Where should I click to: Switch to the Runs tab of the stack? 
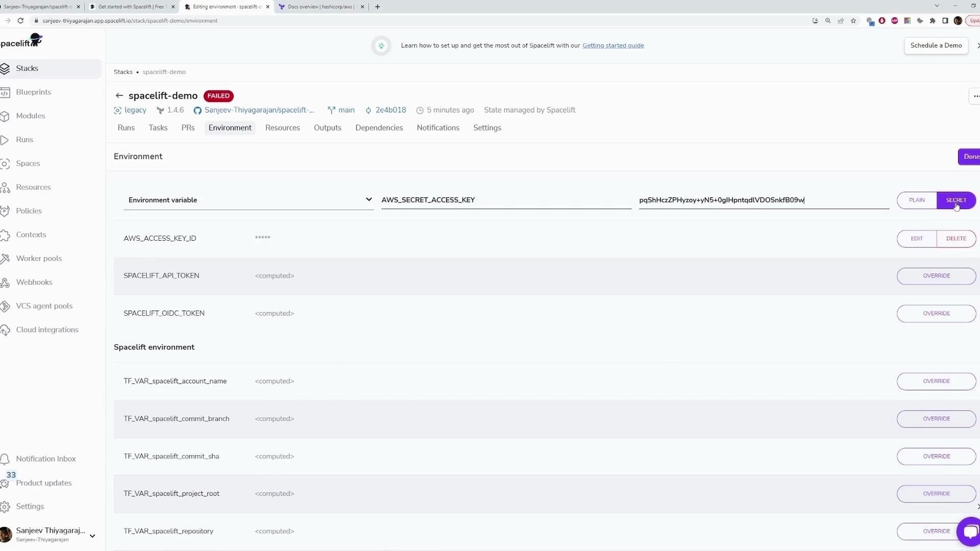click(126, 128)
